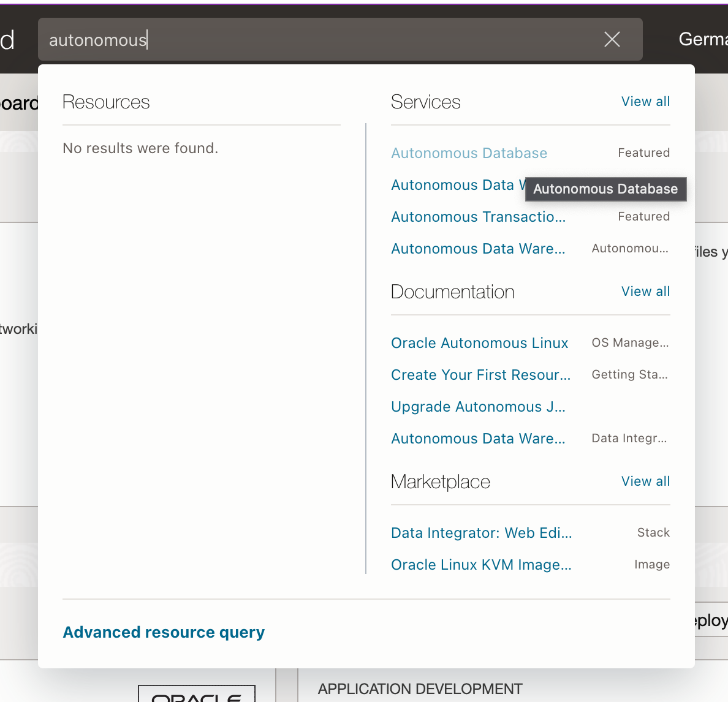Click APPLICATION DEVELOPMENT heading on background page
This screenshot has height=702, width=728.
pyautogui.click(x=420, y=689)
